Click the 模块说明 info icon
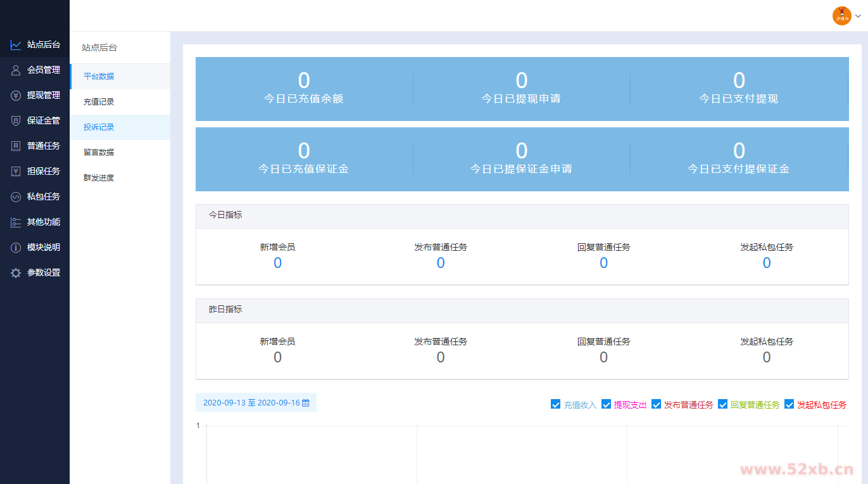The width and height of the screenshot is (868, 484). [x=16, y=248]
